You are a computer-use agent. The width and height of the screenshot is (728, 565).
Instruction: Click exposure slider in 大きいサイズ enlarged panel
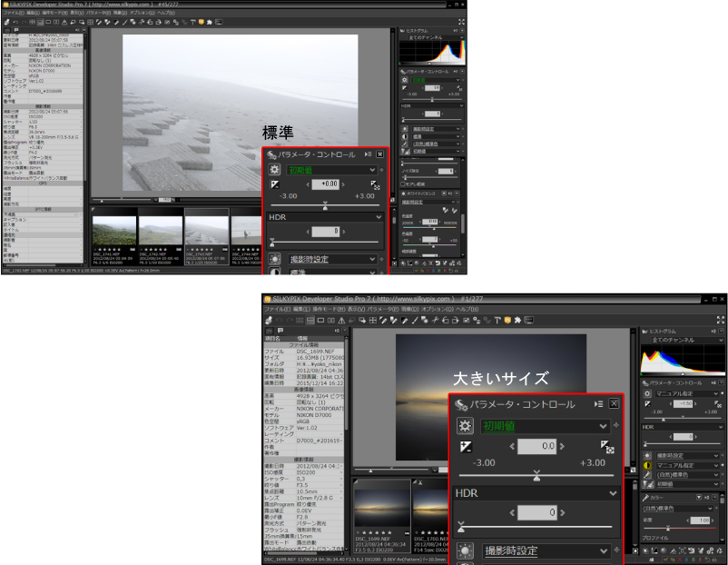tap(536, 475)
